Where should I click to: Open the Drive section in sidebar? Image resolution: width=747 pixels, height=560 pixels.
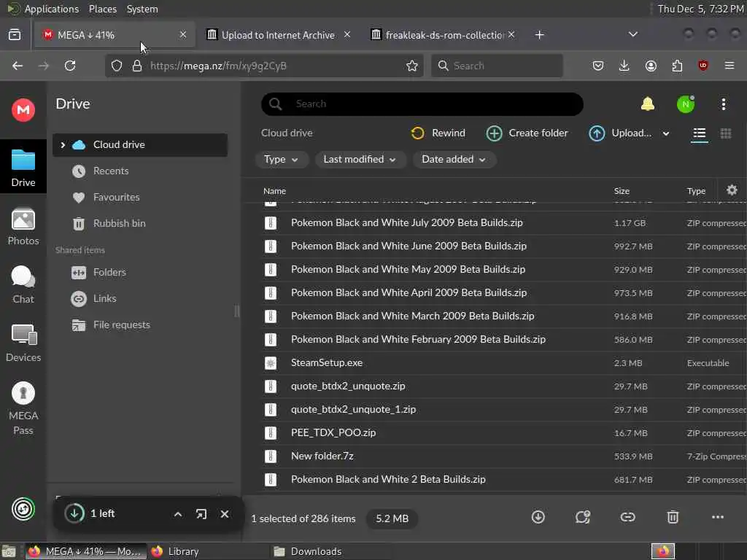(x=23, y=168)
